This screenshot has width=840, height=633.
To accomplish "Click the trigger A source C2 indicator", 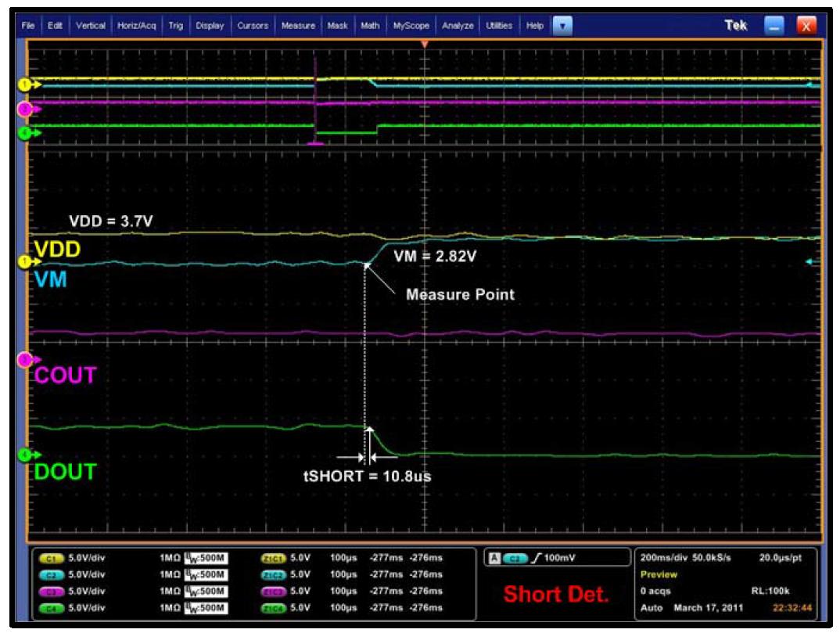I will 515,558.
